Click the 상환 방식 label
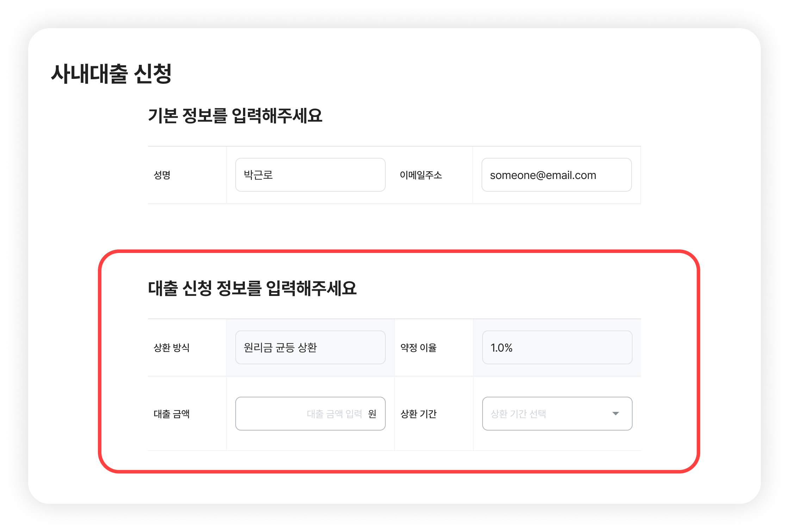 click(x=172, y=348)
